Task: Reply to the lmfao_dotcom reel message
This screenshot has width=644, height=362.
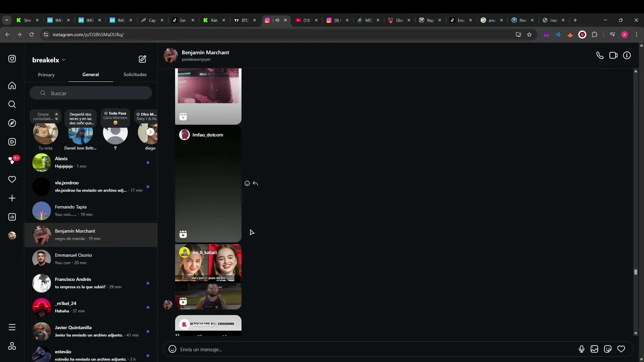Action: coord(255,184)
